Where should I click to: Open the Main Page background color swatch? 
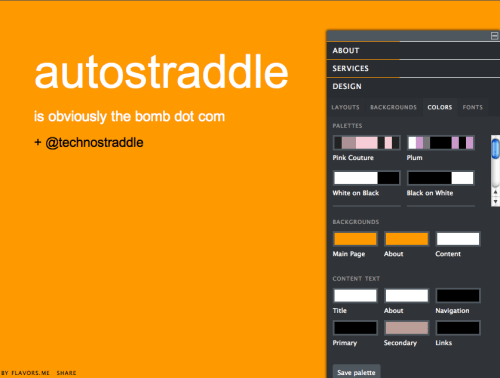point(355,239)
